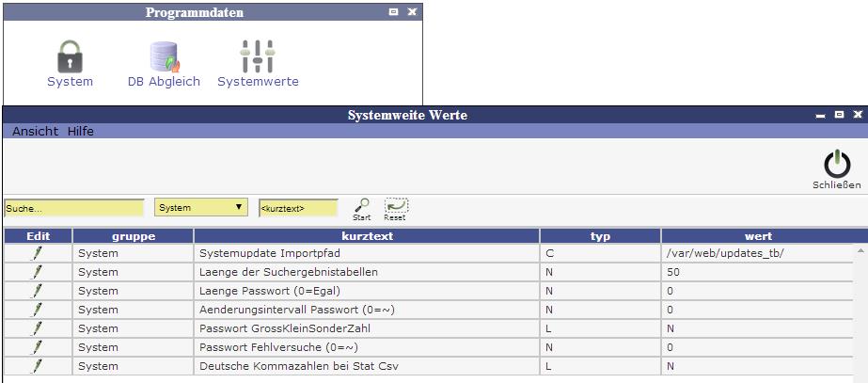Click the Schließen power icon
The height and width of the screenshot is (383, 868).
pos(836,164)
